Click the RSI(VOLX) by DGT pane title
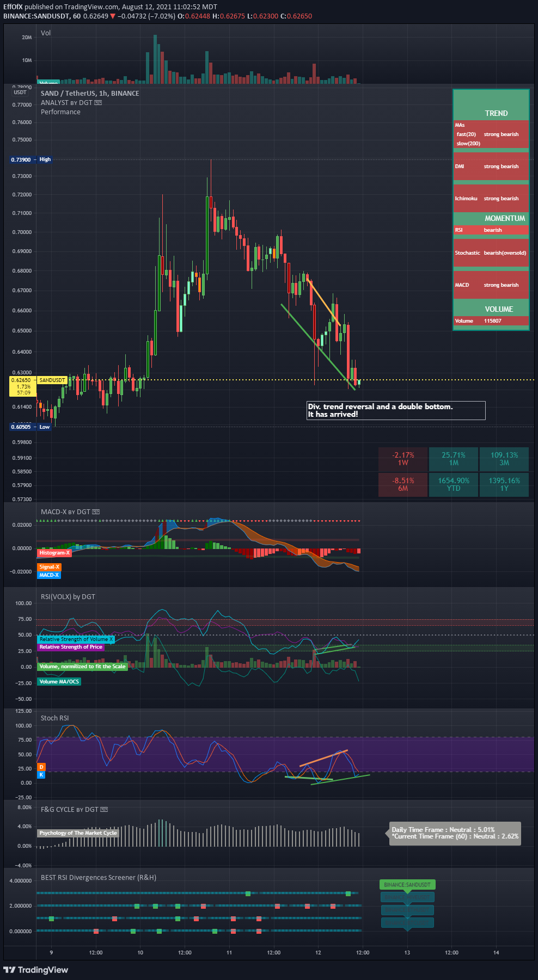This screenshot has width=538, height=980. click(x=68, y=596)
